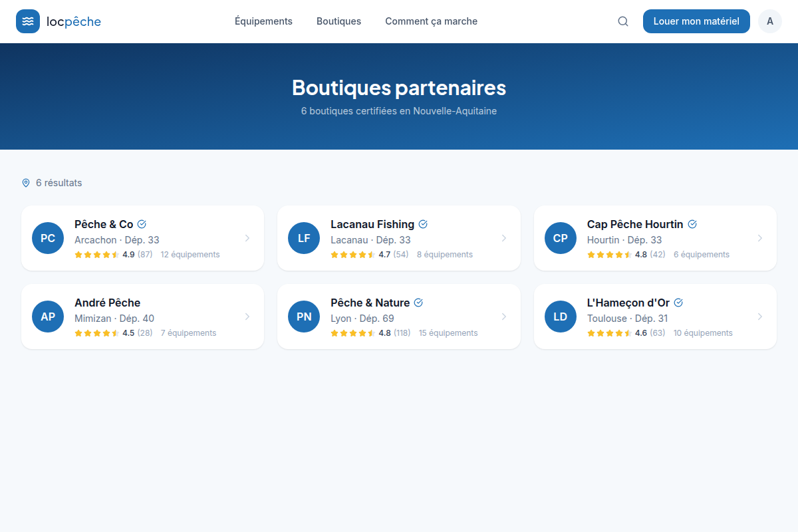The image size is (798, 532).
Task: Click the '4.7 (54)' rating value
Action: click(x=394, y=255)
